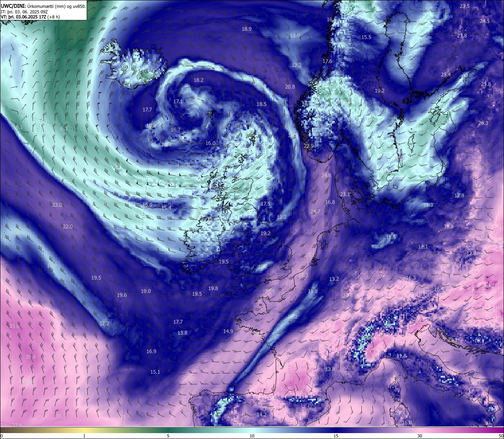Click the 36.5 value label

pyautogui.click(x=61, y=416)
